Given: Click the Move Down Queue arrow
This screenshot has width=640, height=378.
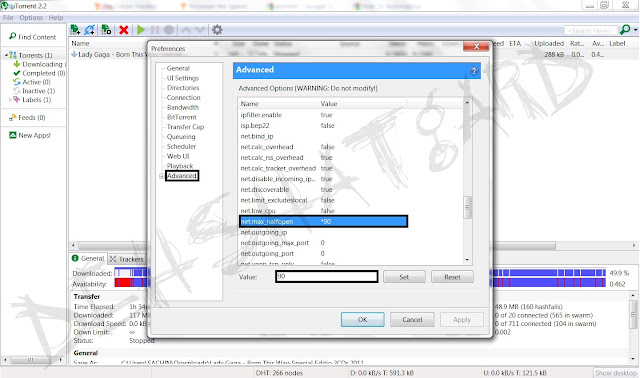Looking at the screenshot, I should [x=200, y=30].
